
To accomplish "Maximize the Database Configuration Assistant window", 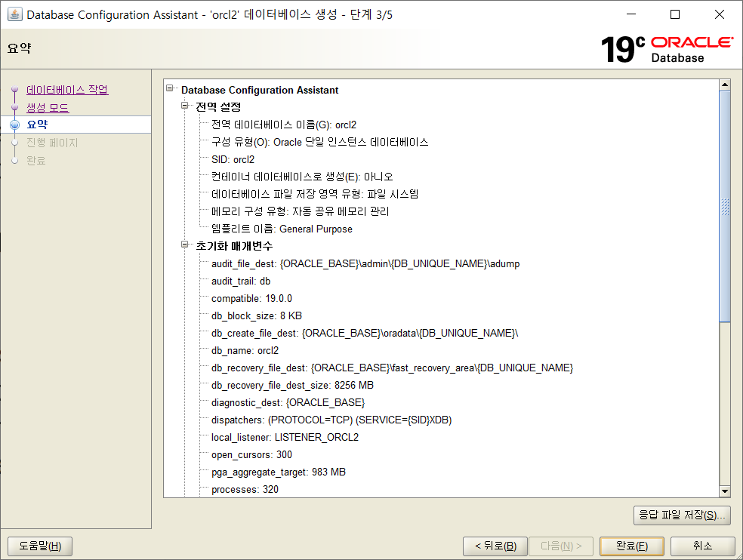I will [675, 14].
